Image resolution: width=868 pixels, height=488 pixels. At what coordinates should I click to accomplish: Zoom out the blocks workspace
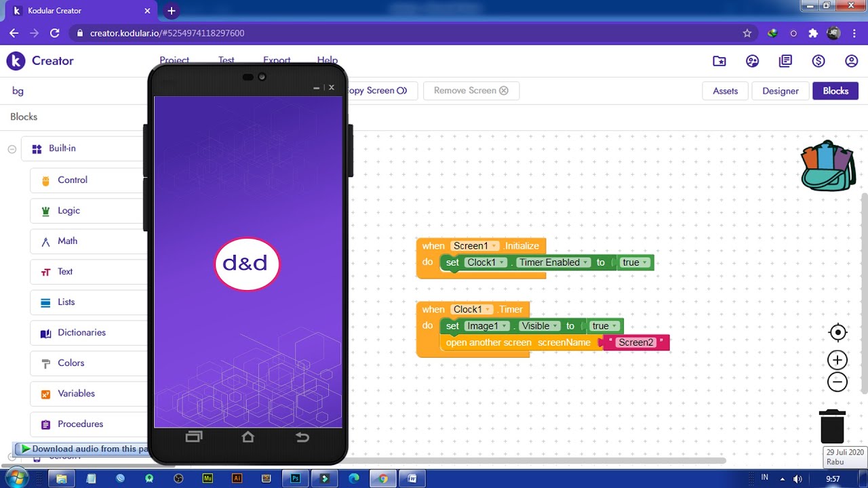click(837, 382)
